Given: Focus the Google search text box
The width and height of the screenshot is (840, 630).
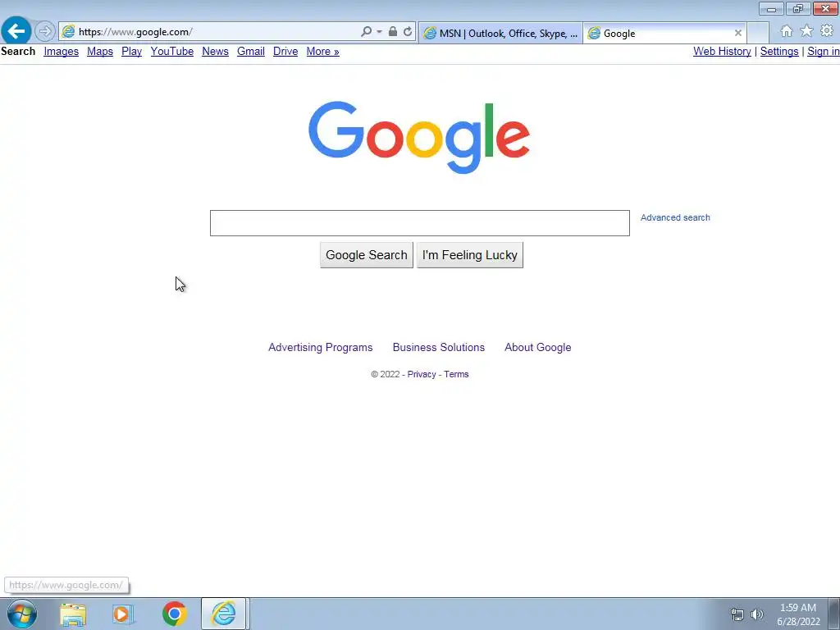Looking at the screenshot, I should point(419,223).
